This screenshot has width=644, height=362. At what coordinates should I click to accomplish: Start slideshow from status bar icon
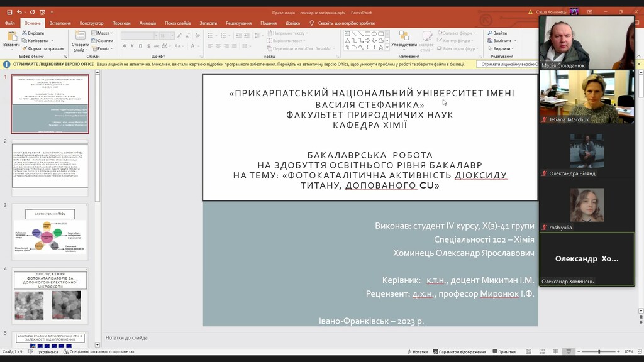pyautogui.click(x=569, y=352)
